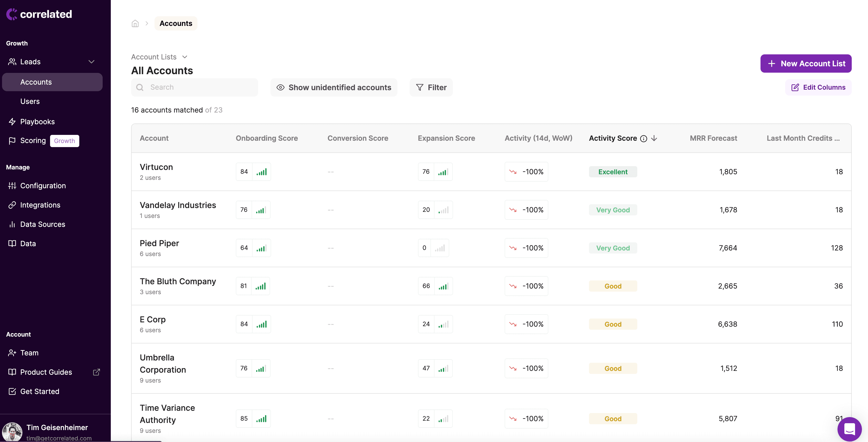
Task: Open the Filter control
Action: (x=431, y=88)
